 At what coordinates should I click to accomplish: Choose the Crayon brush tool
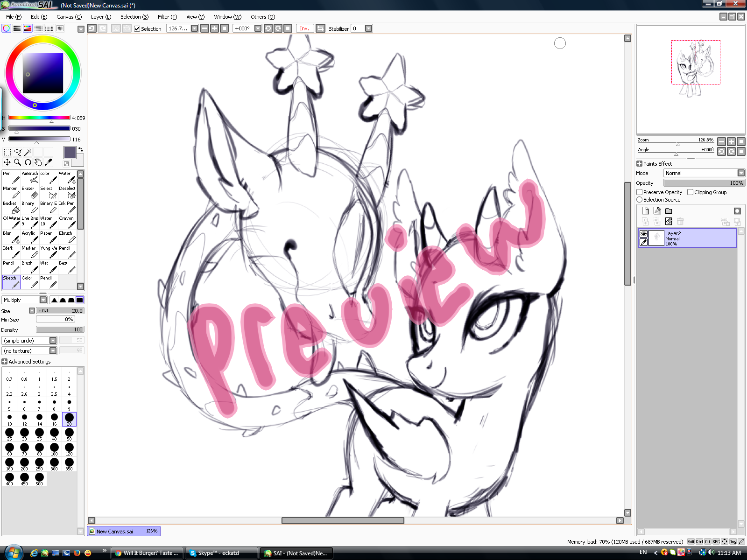(67, 222)
